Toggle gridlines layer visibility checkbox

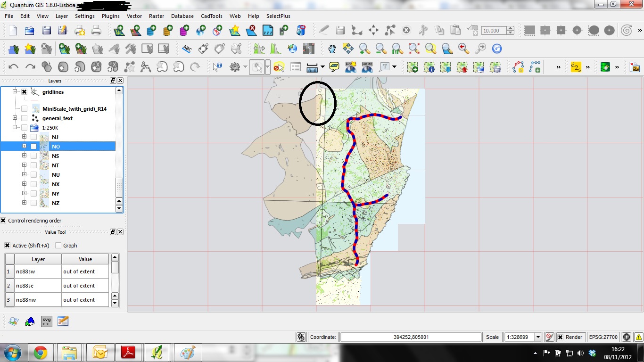point(24,92)
